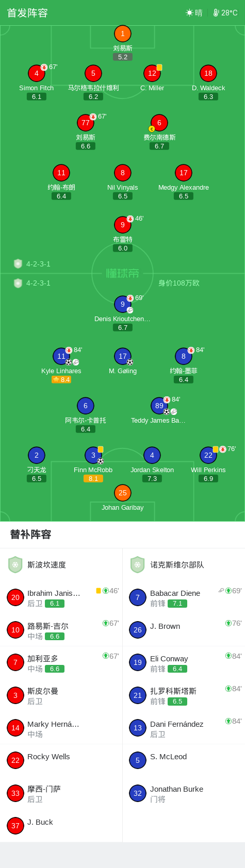Open substitute Jonathan Burke goalkeeper entry
This screenshot has width=245, height=868.
pyautogui.click(x=184, y=793)
